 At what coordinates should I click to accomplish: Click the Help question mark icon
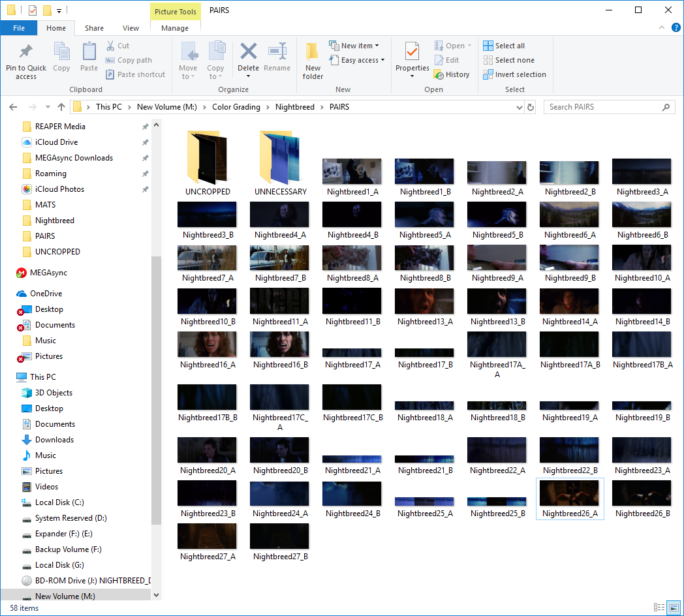[676, 27]
